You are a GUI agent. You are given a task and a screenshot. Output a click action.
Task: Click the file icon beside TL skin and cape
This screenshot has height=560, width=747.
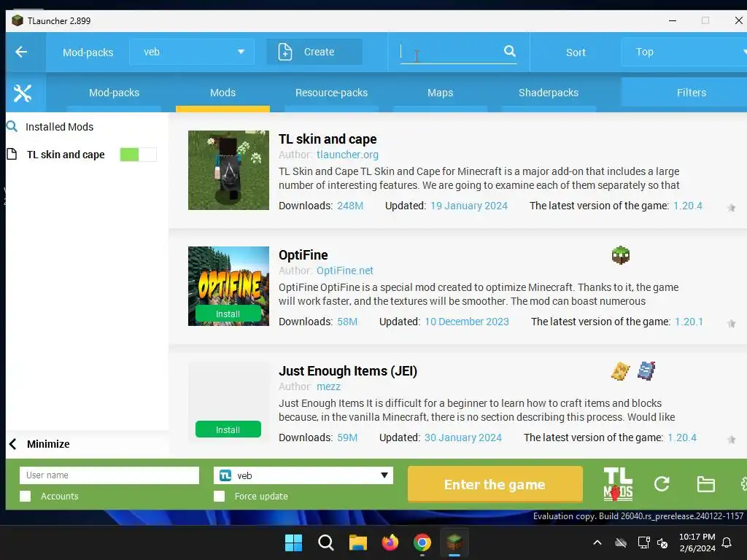point(12,155)
